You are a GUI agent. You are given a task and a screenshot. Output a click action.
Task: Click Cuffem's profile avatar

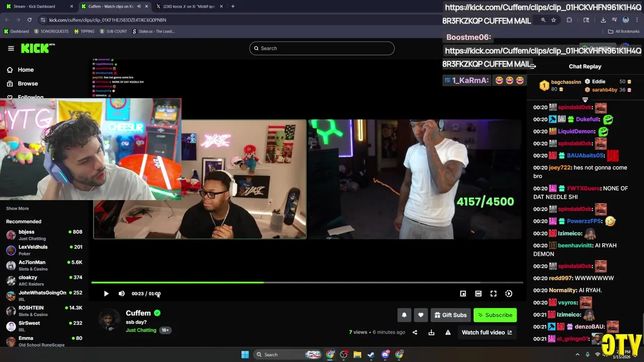109,320
